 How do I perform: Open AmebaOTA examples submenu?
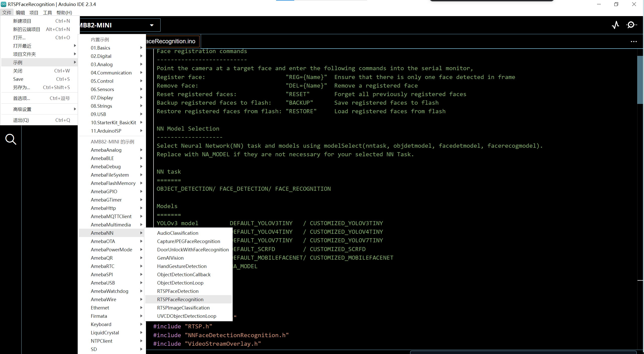(112, 241)
